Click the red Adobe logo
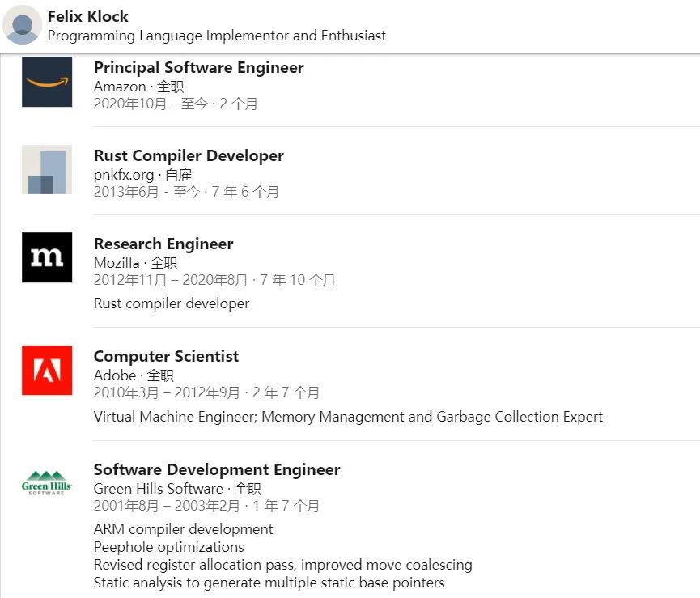700x598 pixels. point(47,371)
